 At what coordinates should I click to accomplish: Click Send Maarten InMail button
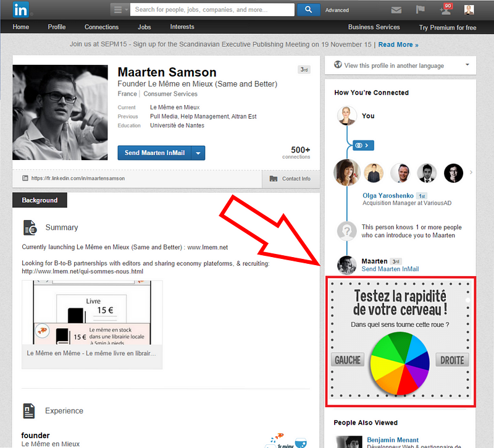tap(154, 153)
